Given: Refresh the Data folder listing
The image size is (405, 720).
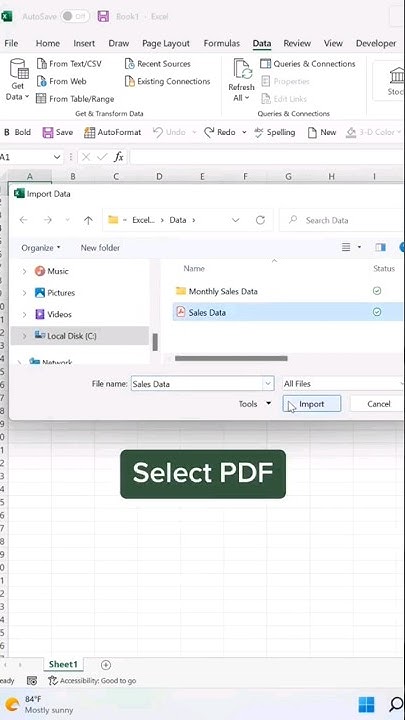Looking at the screenshot, I should click(x=260, y=220).
